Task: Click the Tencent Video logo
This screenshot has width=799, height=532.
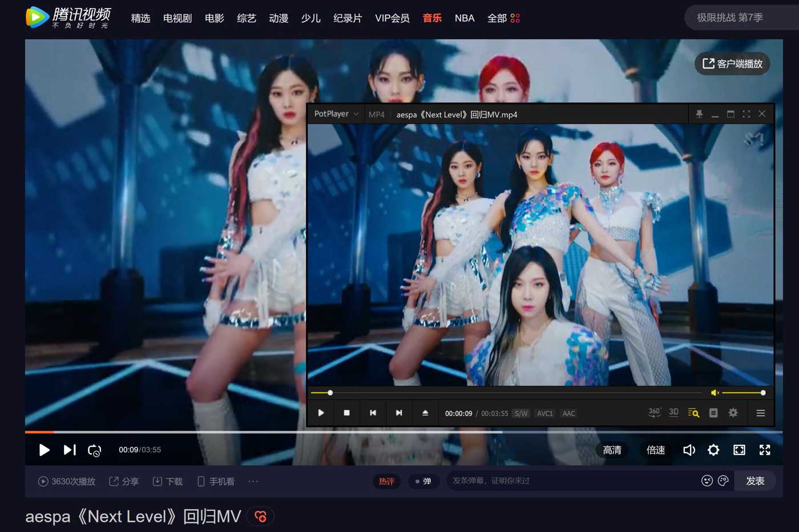Action: [68, 17]
